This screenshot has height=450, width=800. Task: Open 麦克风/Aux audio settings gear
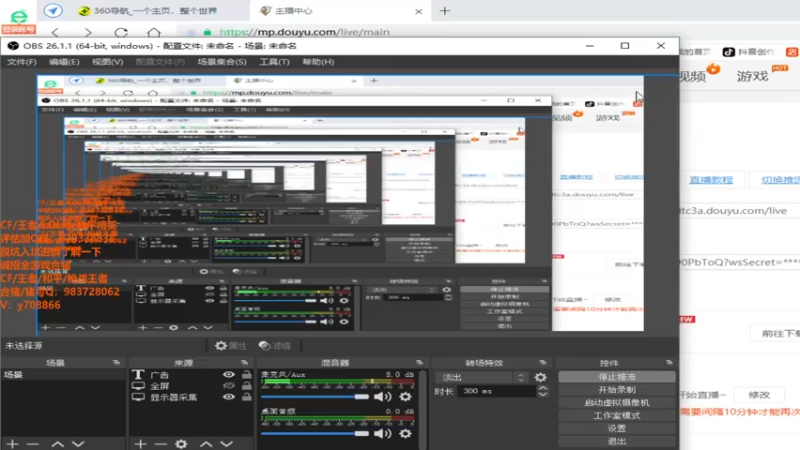coord(405,396)
